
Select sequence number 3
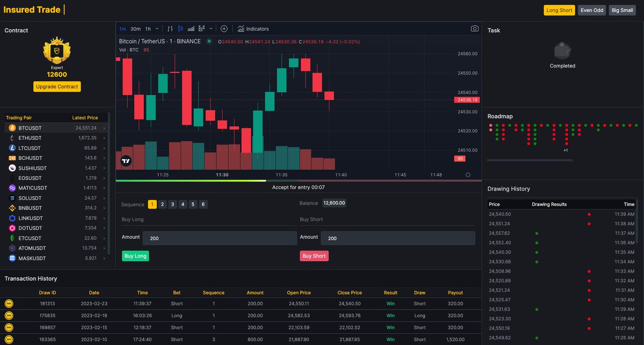tap(172, 204)
